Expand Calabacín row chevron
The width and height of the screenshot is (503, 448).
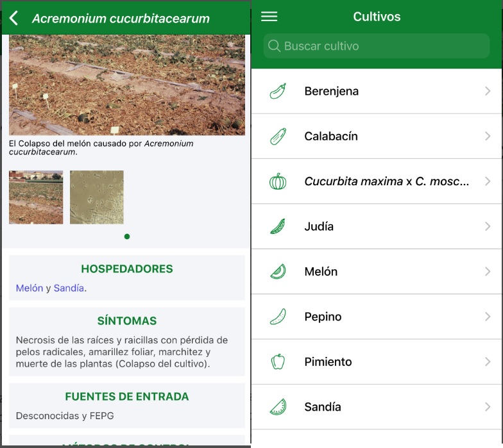tap(488, 137)
